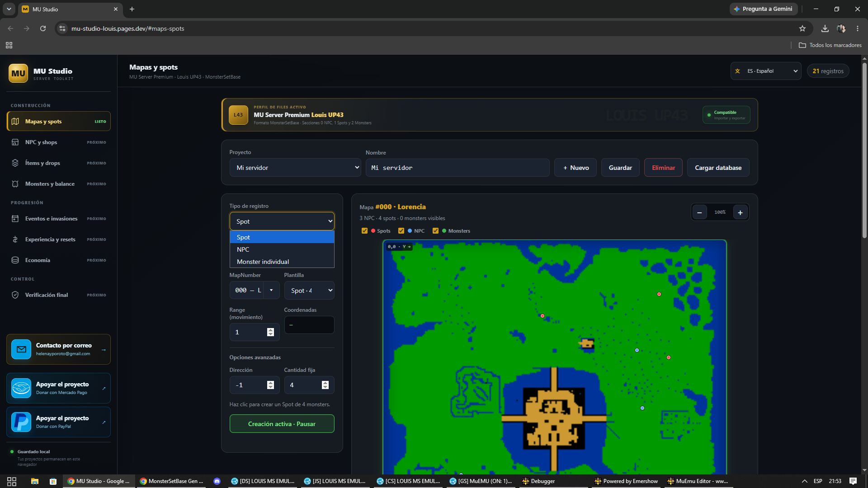This screenshot has height=488, width=868.
Task: Click the Cargar database button
Action: tap(718, 168)
